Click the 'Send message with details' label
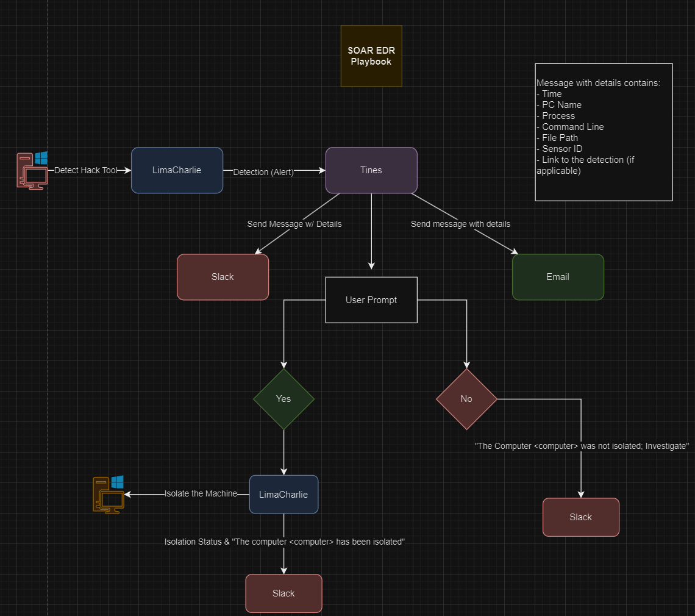Viewport: 695px width, 616px height. pyautogui.click(x=460, y=224)
